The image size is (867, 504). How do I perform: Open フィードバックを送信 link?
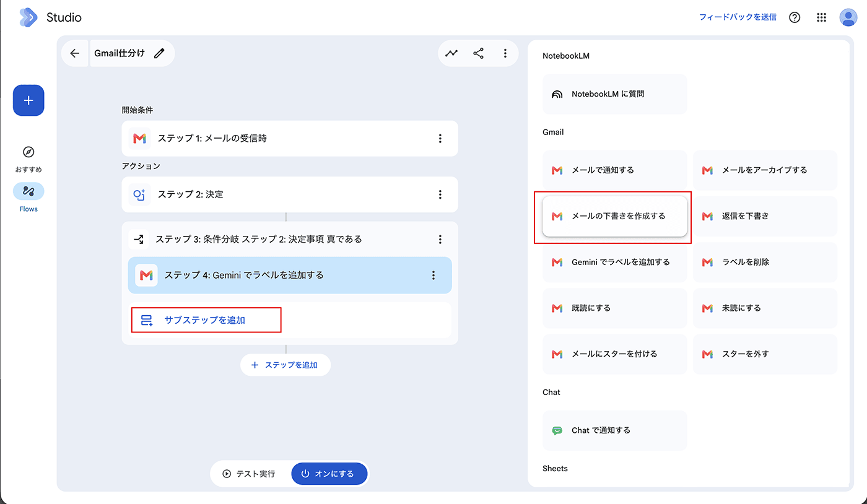[738, 17]
